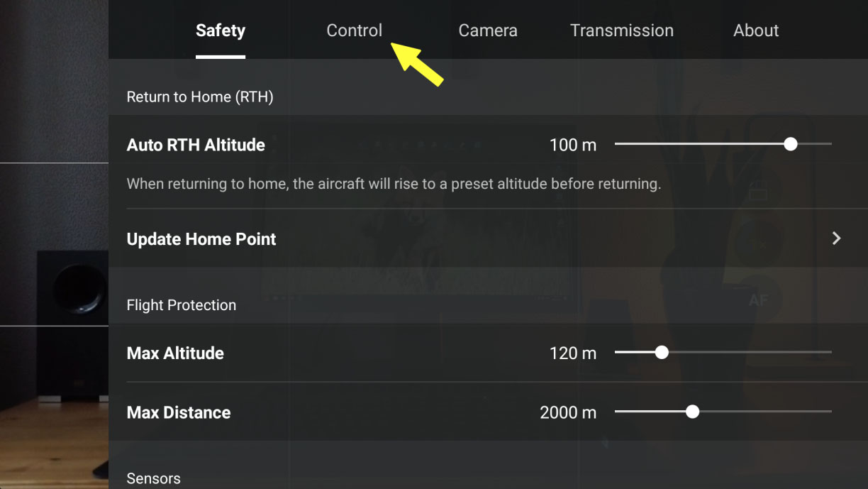
Task: Tap the camera live view to dismiss settings
Action: pos(53,213)
